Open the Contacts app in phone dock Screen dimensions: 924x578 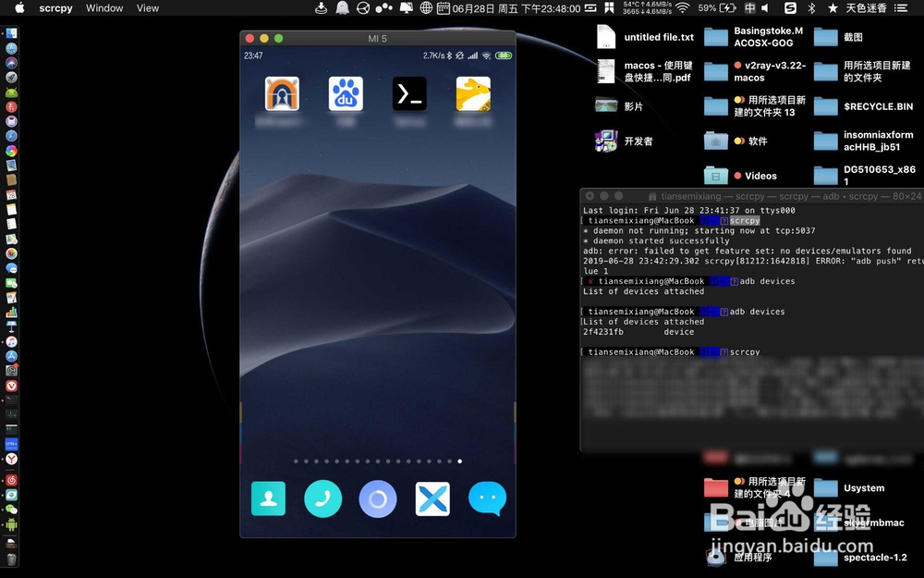[x=268, y=498]
